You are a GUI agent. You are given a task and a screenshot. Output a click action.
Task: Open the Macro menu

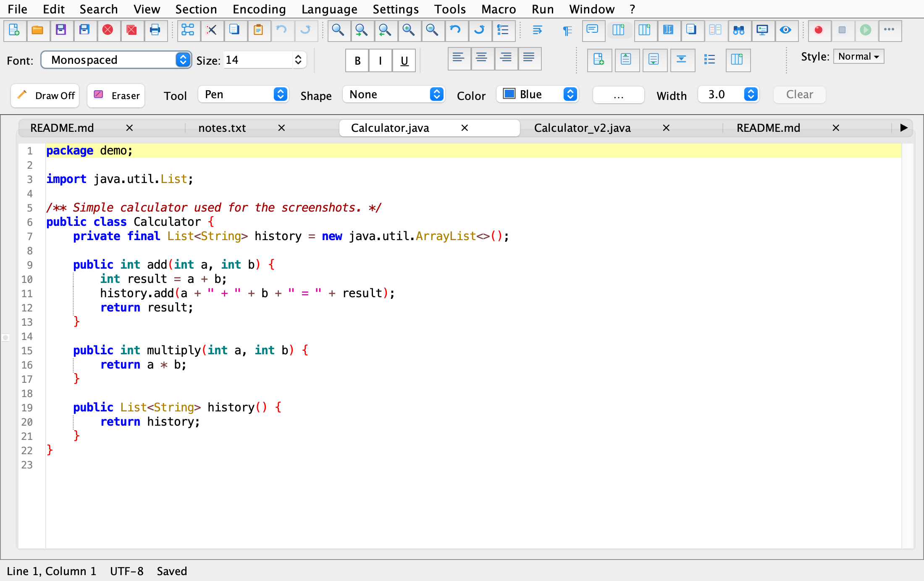point(499,9)
